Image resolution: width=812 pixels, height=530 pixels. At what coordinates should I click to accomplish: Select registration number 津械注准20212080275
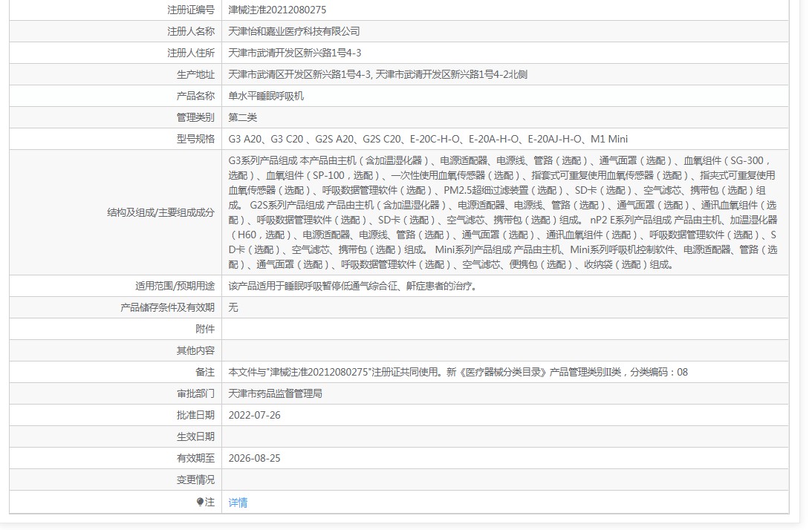point(277,10)
